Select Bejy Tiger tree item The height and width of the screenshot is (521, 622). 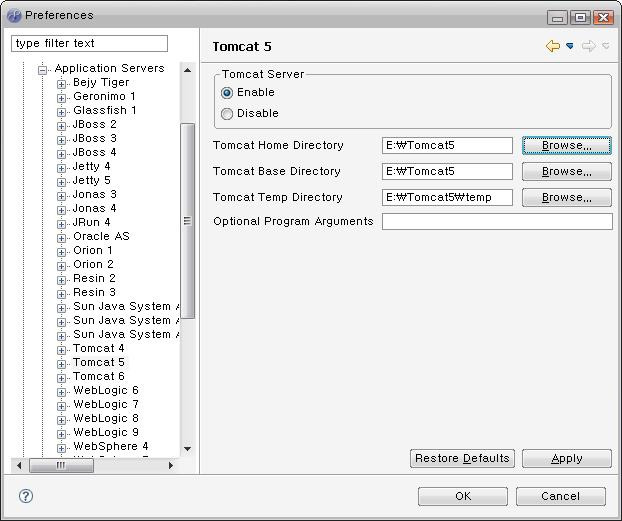[101, 83]
